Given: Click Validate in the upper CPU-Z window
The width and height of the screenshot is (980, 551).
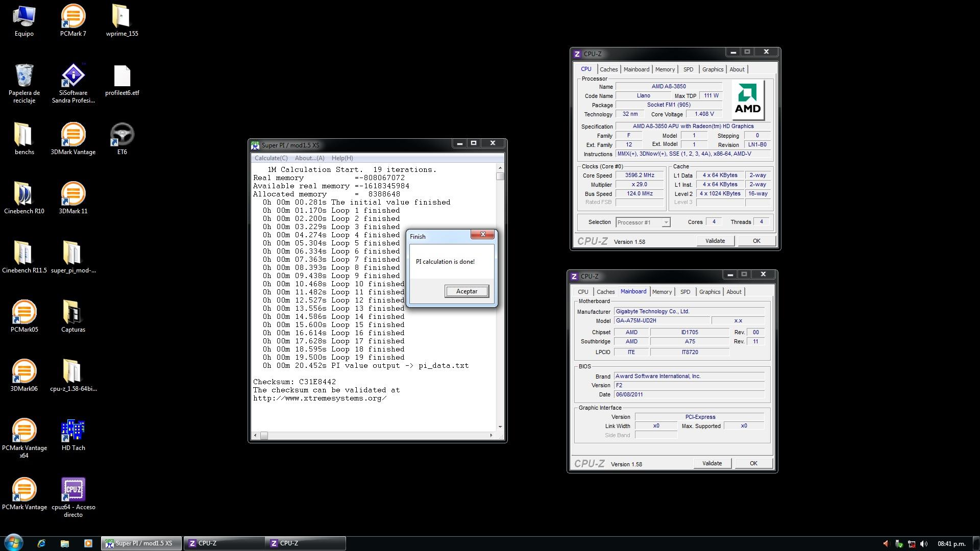Looking at the screenshot, I should (715, 241).
